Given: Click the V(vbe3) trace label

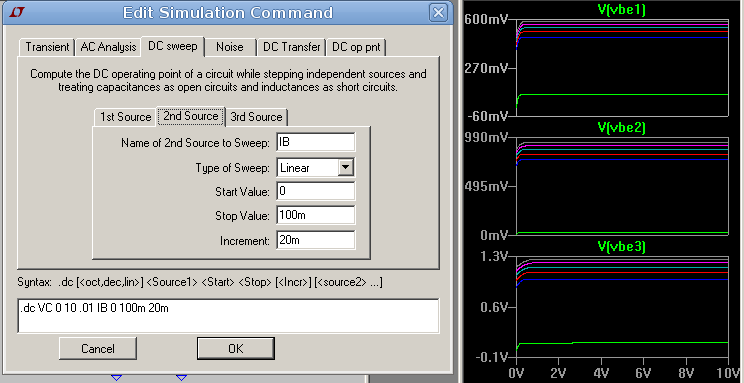Looking at the screenshot, I should click(622, 246).
